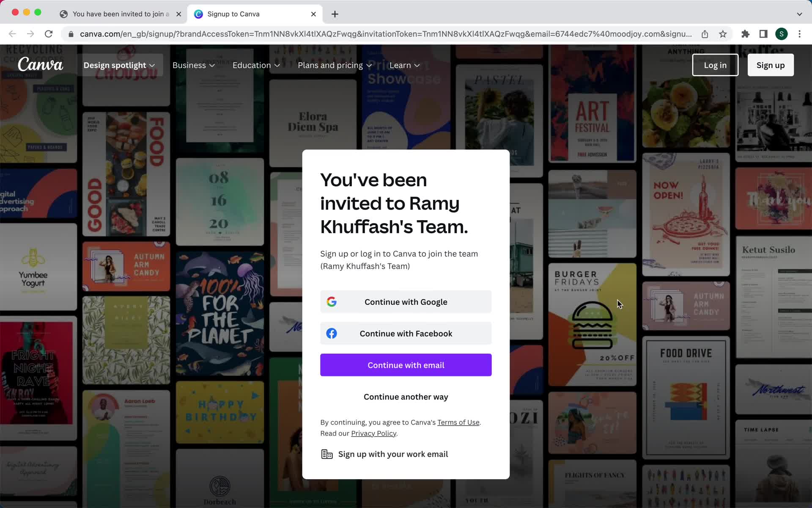Image resolution: width=812 pixels, height=508 pixels.
Task: Open the Chrome three-dot menu
Action: pos(799,34)
